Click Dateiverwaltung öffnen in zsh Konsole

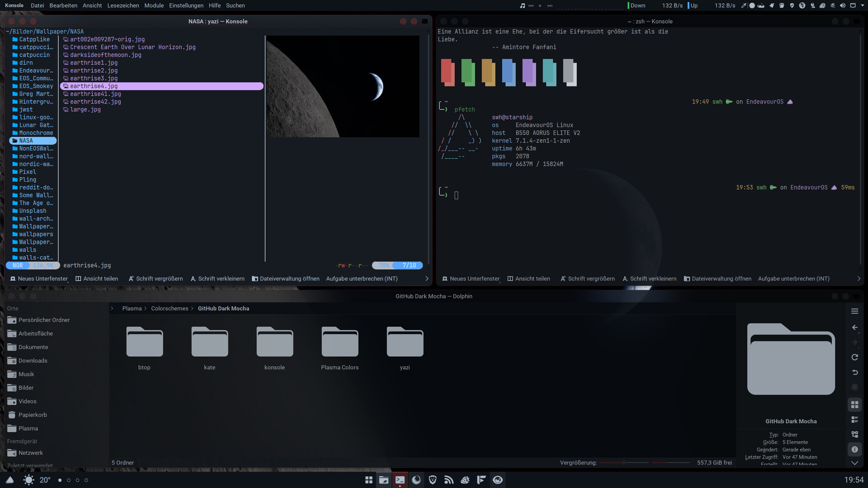pyautogui.click(x=717, y=279)
